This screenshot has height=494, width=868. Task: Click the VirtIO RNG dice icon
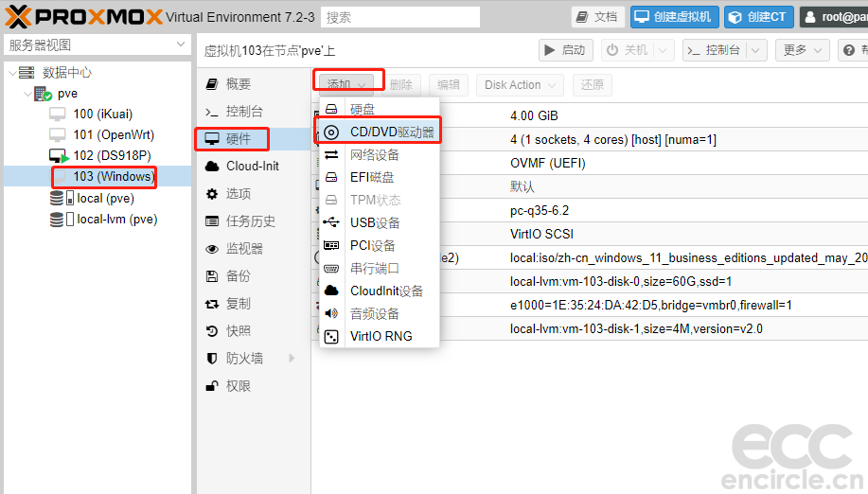(331, 336)
